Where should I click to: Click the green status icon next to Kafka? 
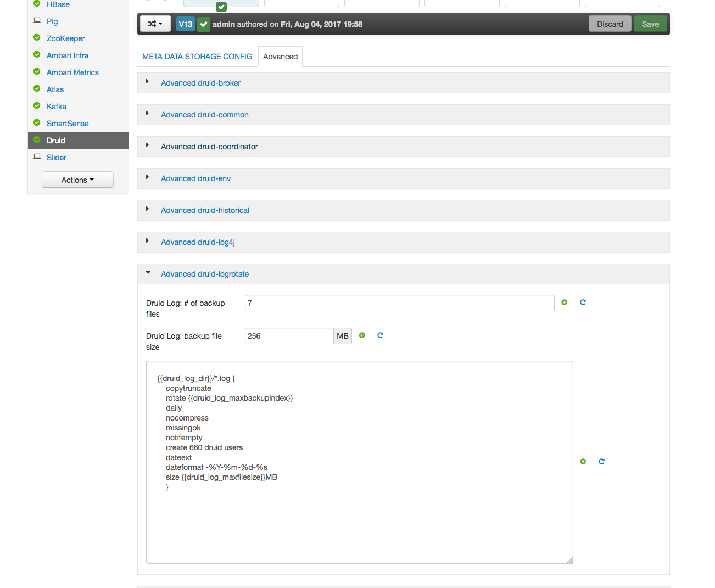36,106
